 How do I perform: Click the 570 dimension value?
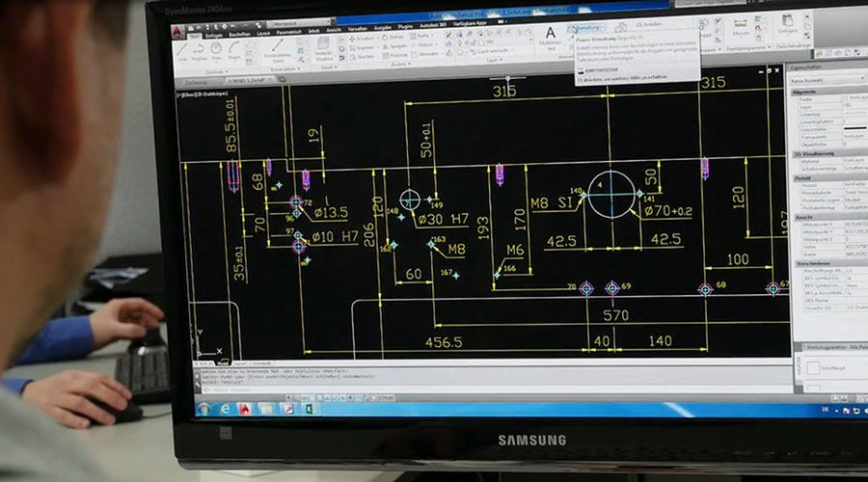coord(615,315)
